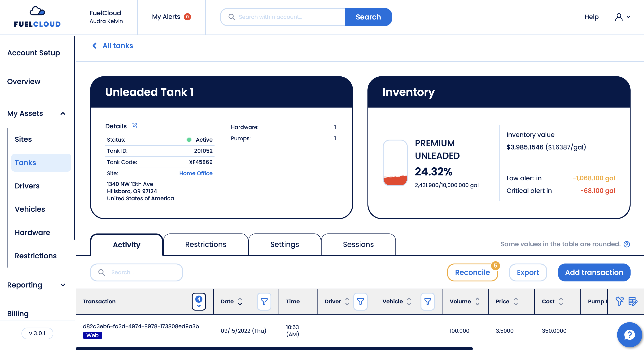Viewport: 644px width, 350px height.
Task: Switch to the Activity tab
Action: 127,245
